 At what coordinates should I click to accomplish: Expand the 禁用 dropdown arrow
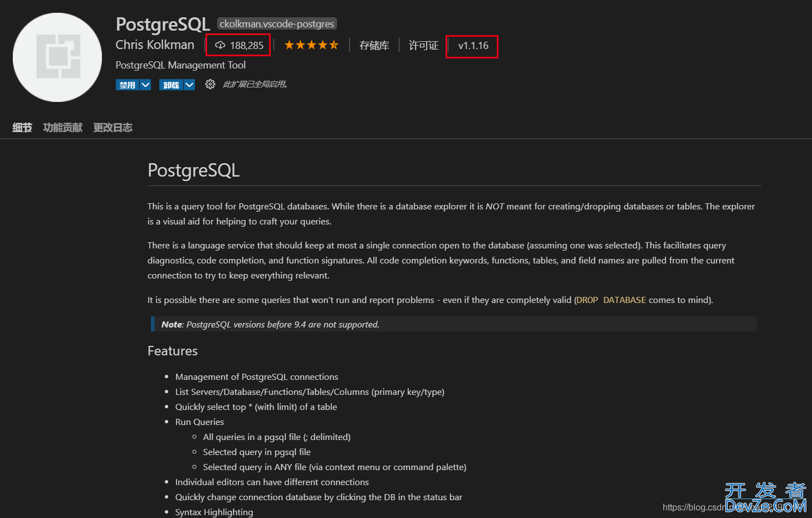[145, 85]
